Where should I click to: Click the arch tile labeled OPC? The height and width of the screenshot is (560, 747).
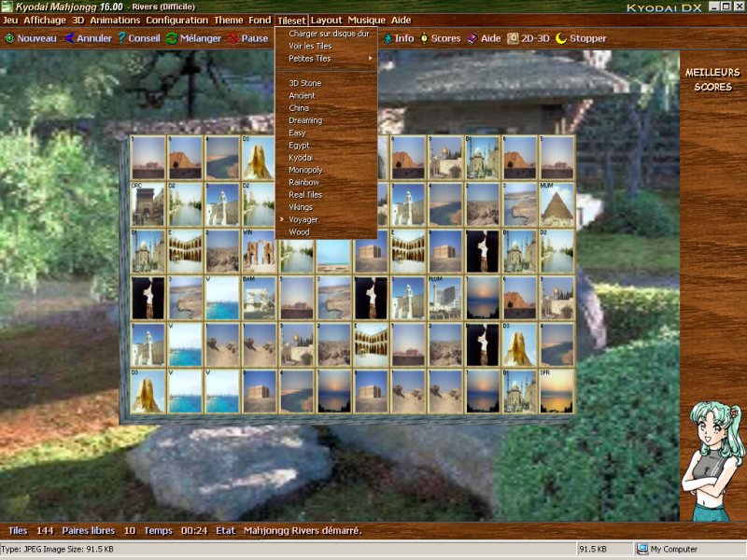(148, 204)
